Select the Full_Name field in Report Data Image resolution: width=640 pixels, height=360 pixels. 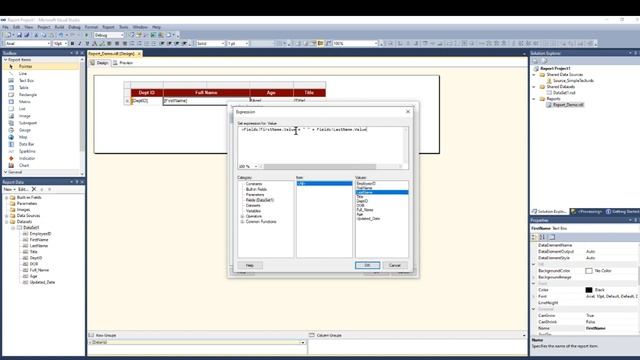(x=39, y=270)
